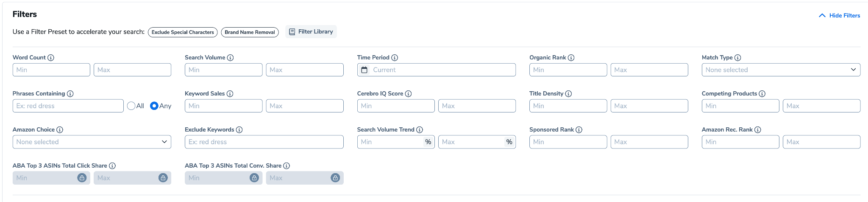Image resolution: width=868 pixels, height=202 pixels.
Task: Click the Title Density info icon
Action: pyautogui.click(x=568, y=94)
